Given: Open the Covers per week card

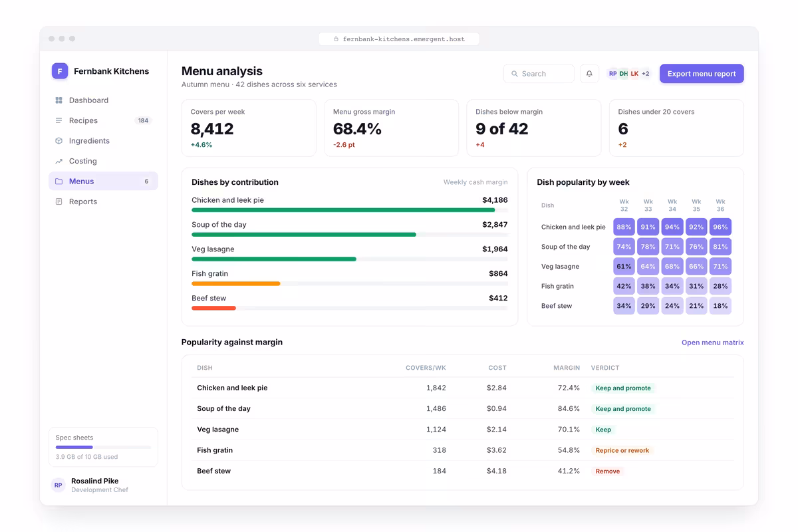Looking at the screenshot, I should click(x=249, y=128).
